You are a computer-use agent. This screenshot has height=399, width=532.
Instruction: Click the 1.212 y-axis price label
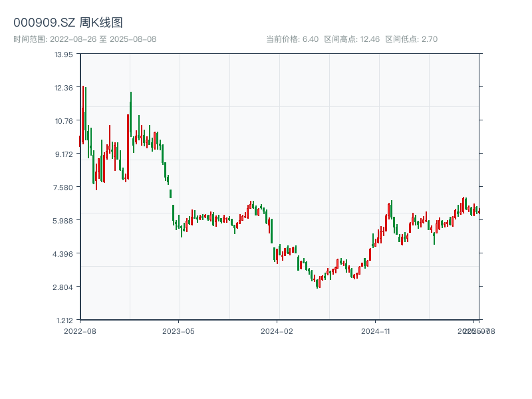point(64,321)
